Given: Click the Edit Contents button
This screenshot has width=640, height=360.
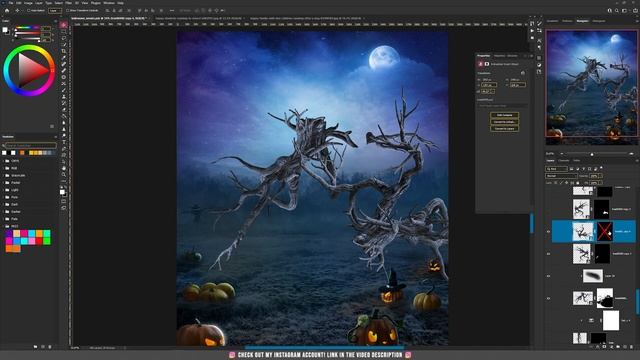Looking at the screenshot, I should [504, 115].
